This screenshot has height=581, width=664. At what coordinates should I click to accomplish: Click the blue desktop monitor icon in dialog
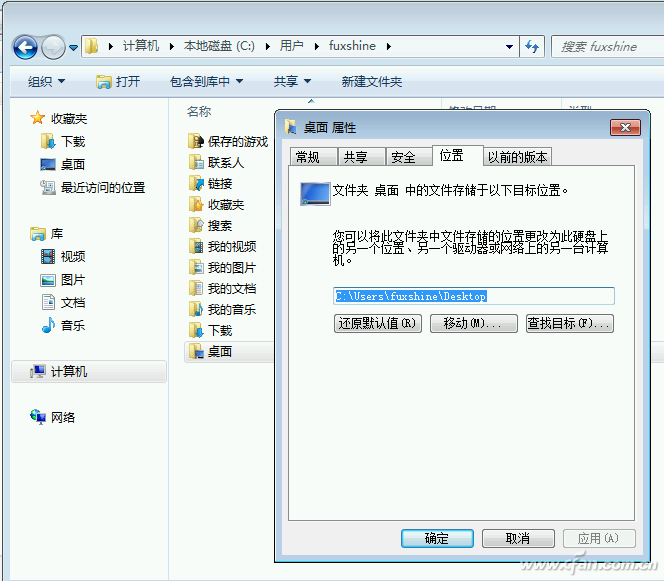315,194
